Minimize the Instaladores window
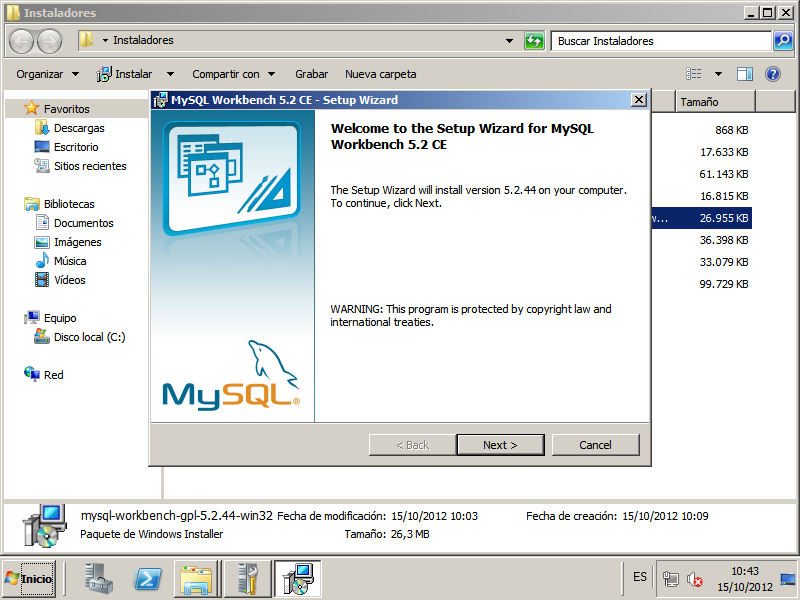The width and height of the screenshot is (800, 600). (751, 13)
